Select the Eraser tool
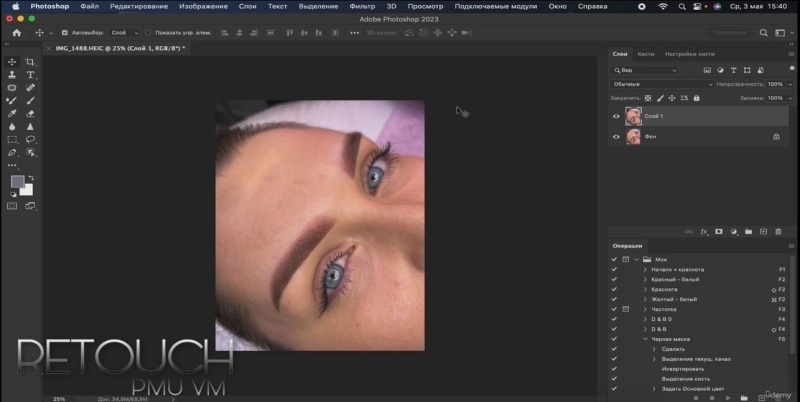800x402 pixels. [x=30, y=114]
